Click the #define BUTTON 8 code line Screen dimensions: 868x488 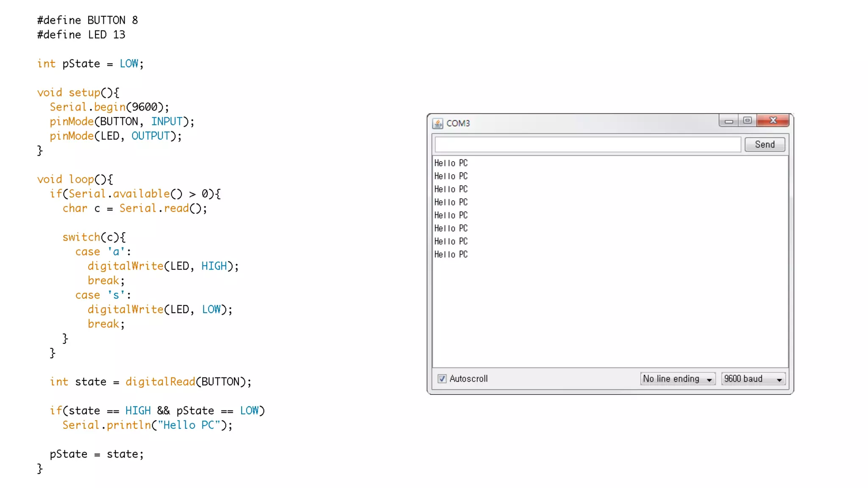click(87, 20)
